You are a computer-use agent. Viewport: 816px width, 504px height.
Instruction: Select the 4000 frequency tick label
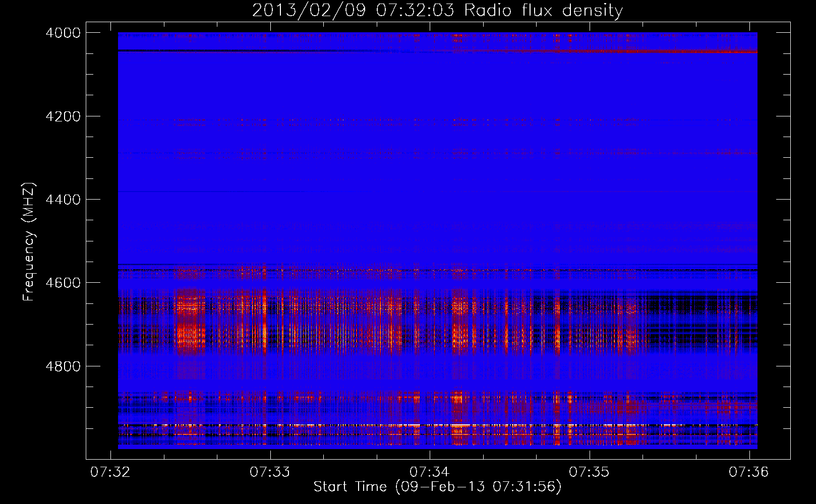[63, 33]
